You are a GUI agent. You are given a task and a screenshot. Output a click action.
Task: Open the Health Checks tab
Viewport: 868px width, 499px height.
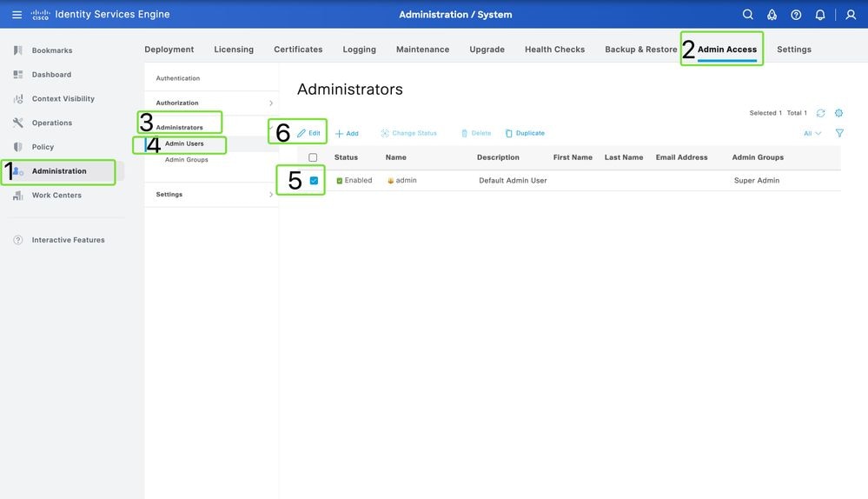554,50
